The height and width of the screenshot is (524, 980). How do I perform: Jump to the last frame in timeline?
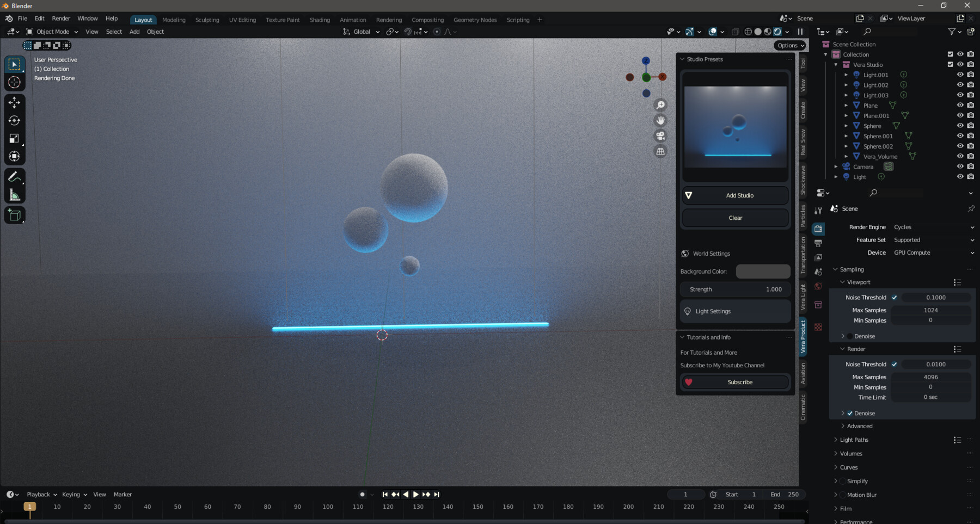click(x=436, y=494)
